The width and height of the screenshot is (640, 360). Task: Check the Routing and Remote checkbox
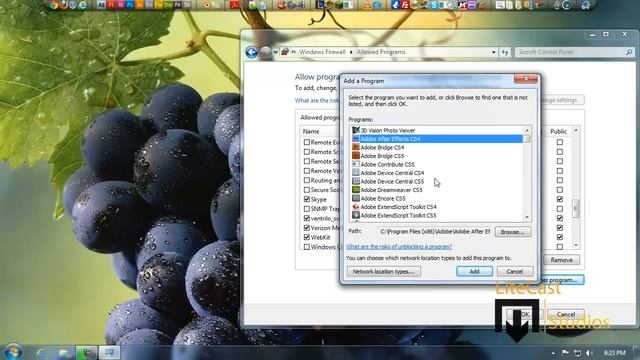[x=307, y=180]
